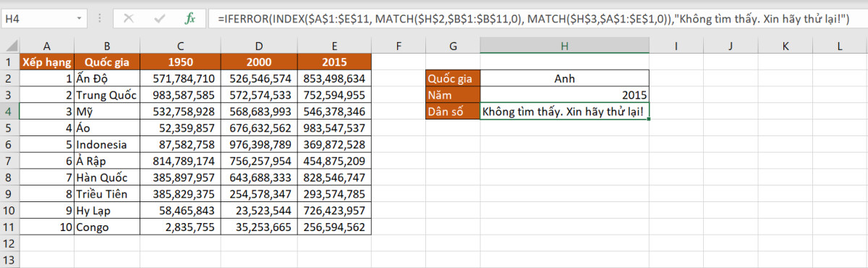Select the cell 'Congo'
Screen dimensions: 868x268
[107, 227]
